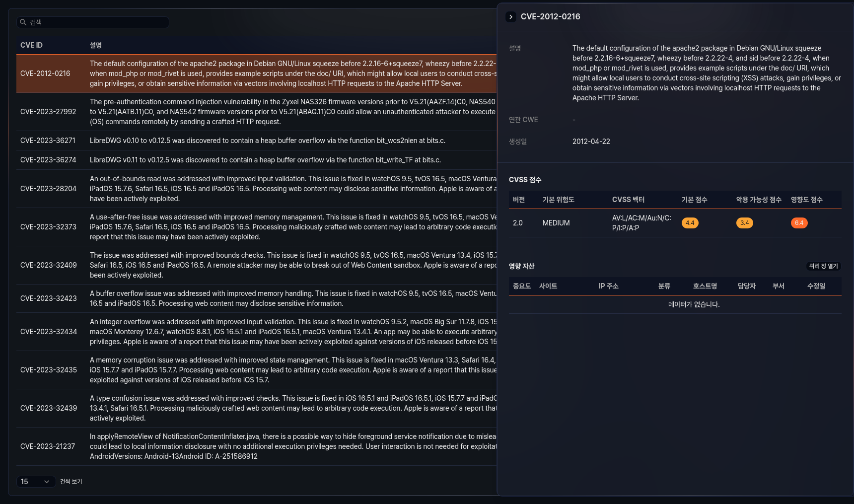Select row CVE-2023-36271

click(x=48, y=141)
